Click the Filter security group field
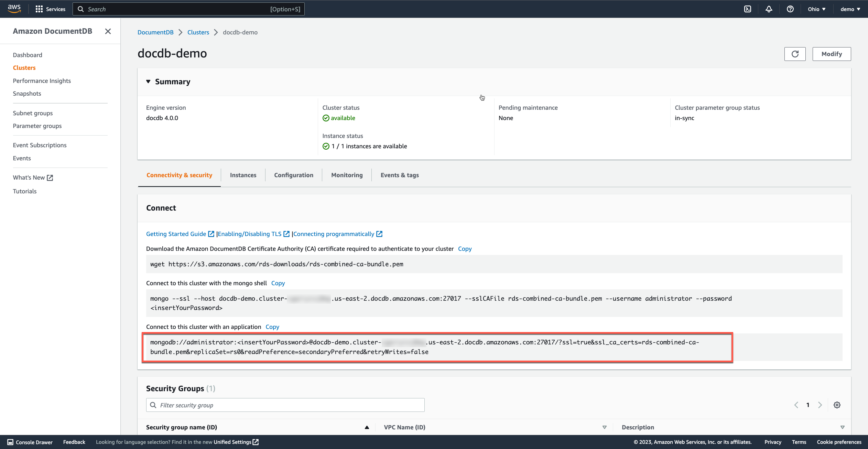Image resolution: width=868 pixels, height=449 pixels. [x=285, y=405]
